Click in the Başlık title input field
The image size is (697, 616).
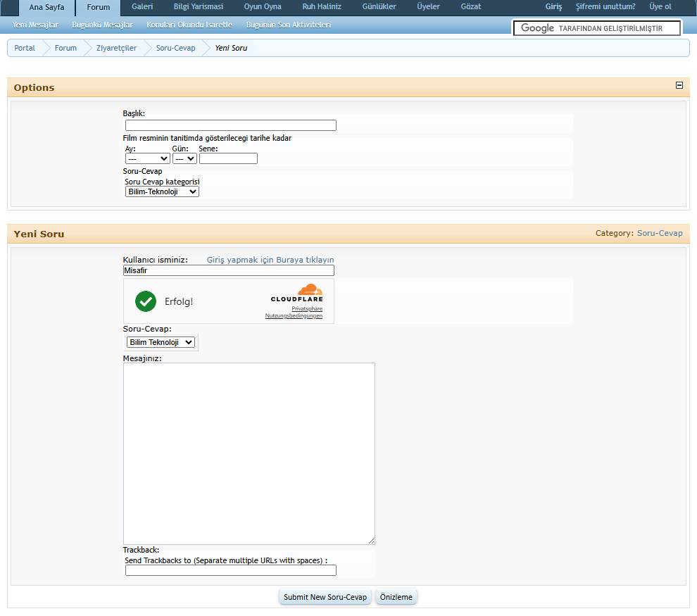[230, 125]
